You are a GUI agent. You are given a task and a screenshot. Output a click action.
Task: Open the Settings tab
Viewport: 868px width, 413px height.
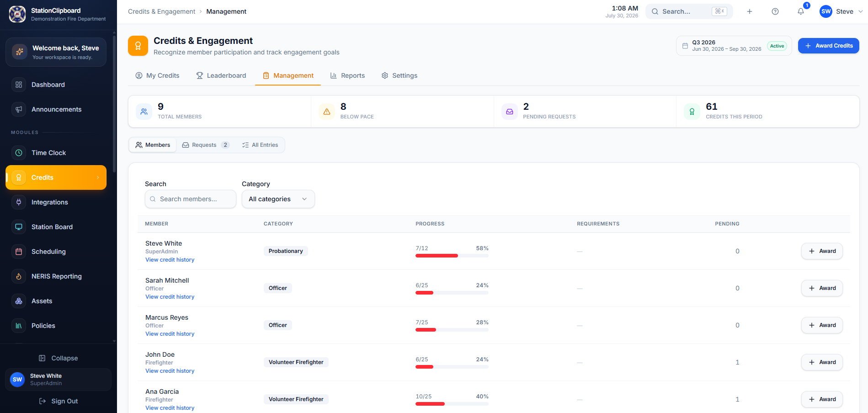(399, 75)
